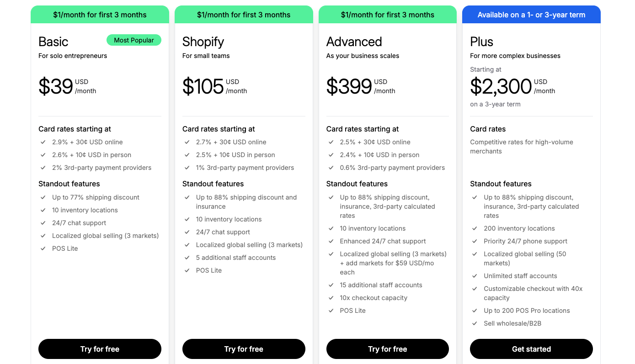Click the checkmark beside Sell wholesale/B2B
Viewport: 635px width, 364px height.
point(475,323)
